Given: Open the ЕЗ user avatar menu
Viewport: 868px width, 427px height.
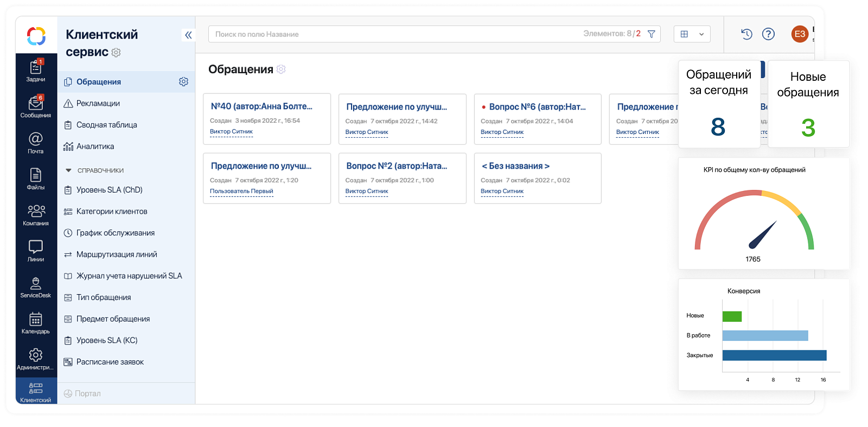Looking at the screenshot, I should point(800,34).
